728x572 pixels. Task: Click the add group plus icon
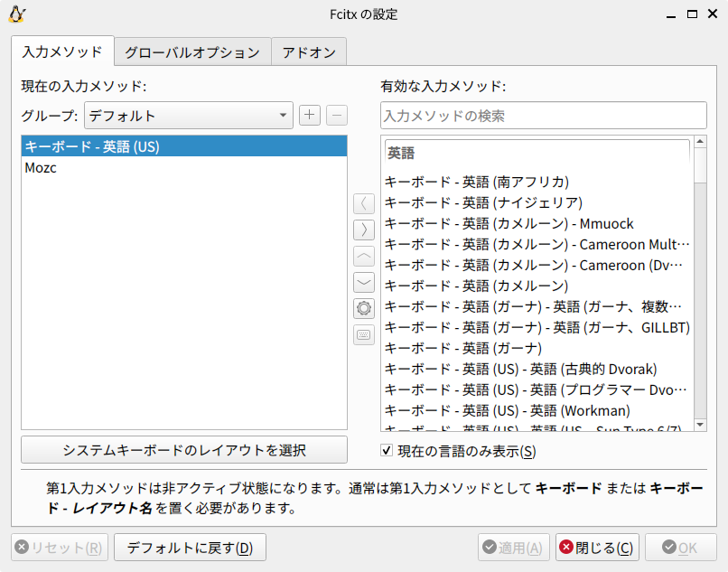pyautogui.click(x=310, y=116)
